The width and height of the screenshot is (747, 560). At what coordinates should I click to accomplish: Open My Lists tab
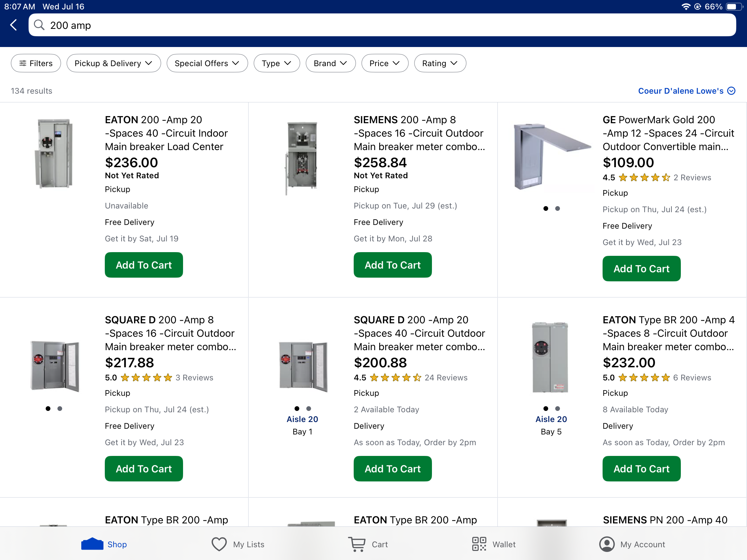(238, 544)
